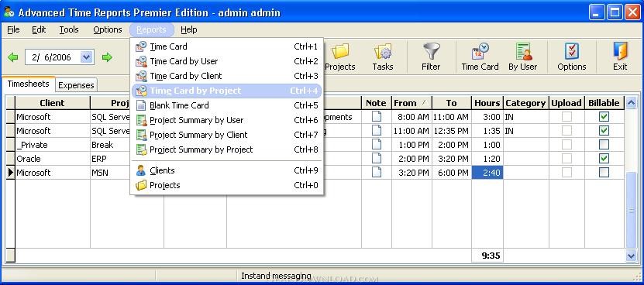Open the Edit menu
Screen dimensions: 644x285
pos(39,29)
